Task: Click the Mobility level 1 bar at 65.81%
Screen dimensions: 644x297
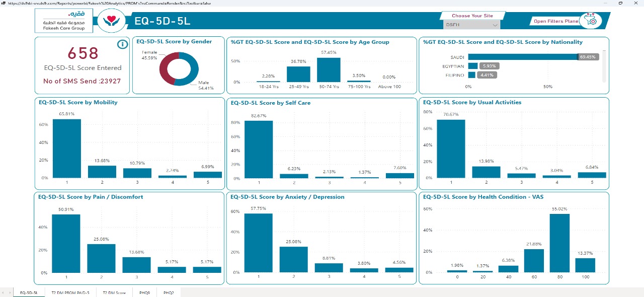Action: click(66, 148)
